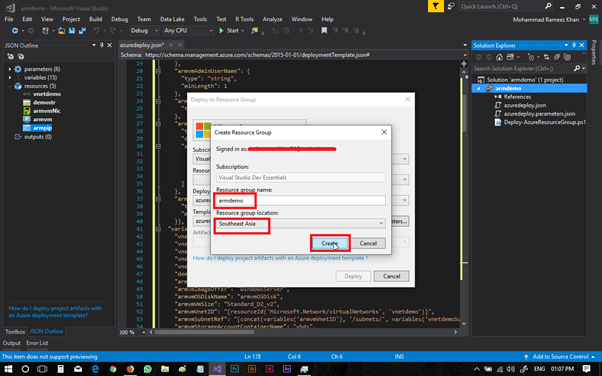
Task: Click the Open File folder icon
Action: [61, 31]
